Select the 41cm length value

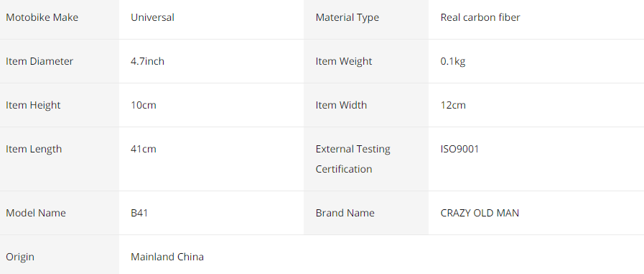coord(144,149)
